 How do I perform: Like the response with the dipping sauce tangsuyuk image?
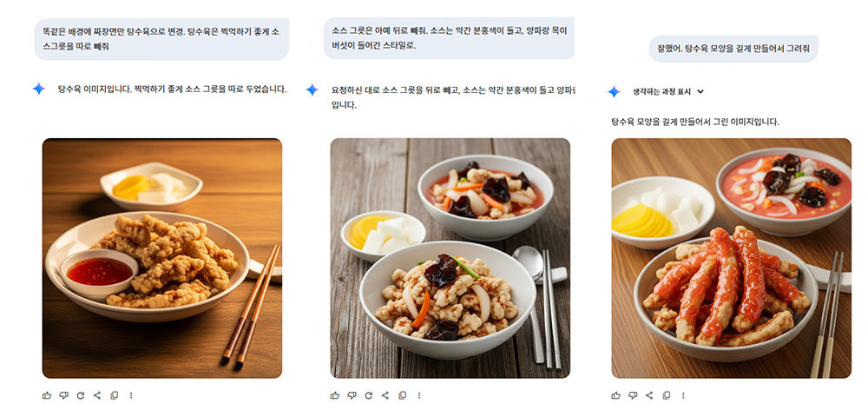click(x=47, y=395)
